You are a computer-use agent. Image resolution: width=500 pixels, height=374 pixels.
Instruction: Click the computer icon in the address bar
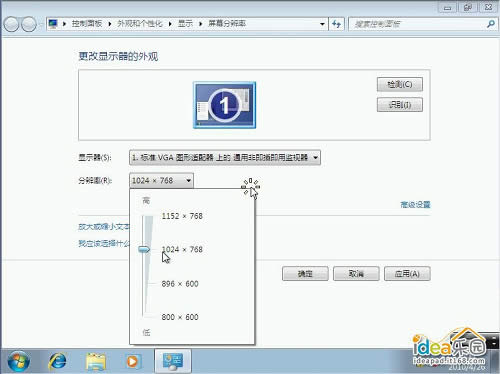click(53, 23)
